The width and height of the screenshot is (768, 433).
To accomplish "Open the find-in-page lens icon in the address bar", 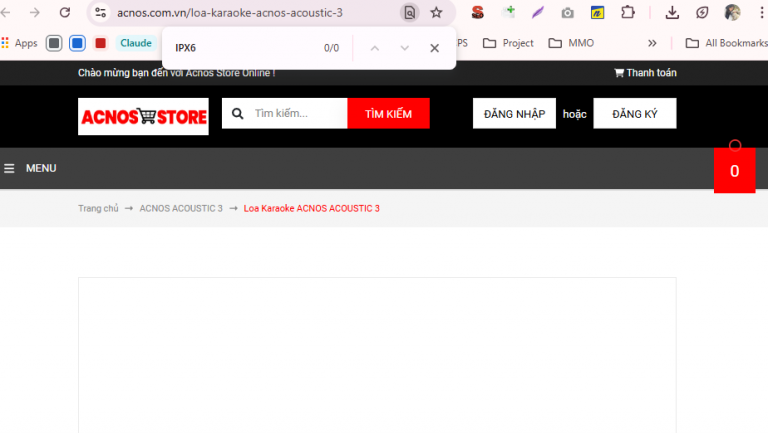I will point(409,13).
